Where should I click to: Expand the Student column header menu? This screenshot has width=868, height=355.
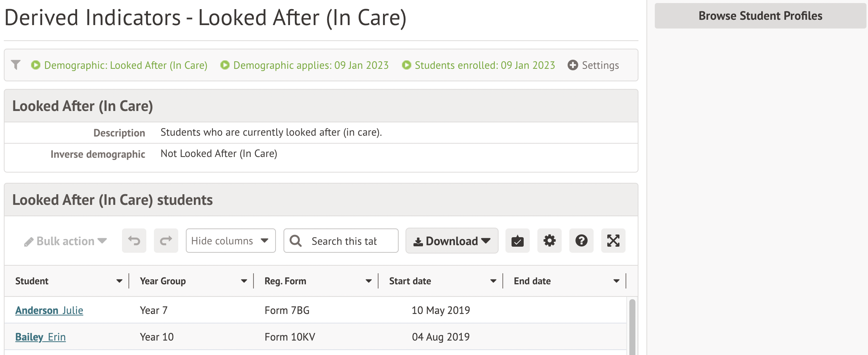coord(119,281)
